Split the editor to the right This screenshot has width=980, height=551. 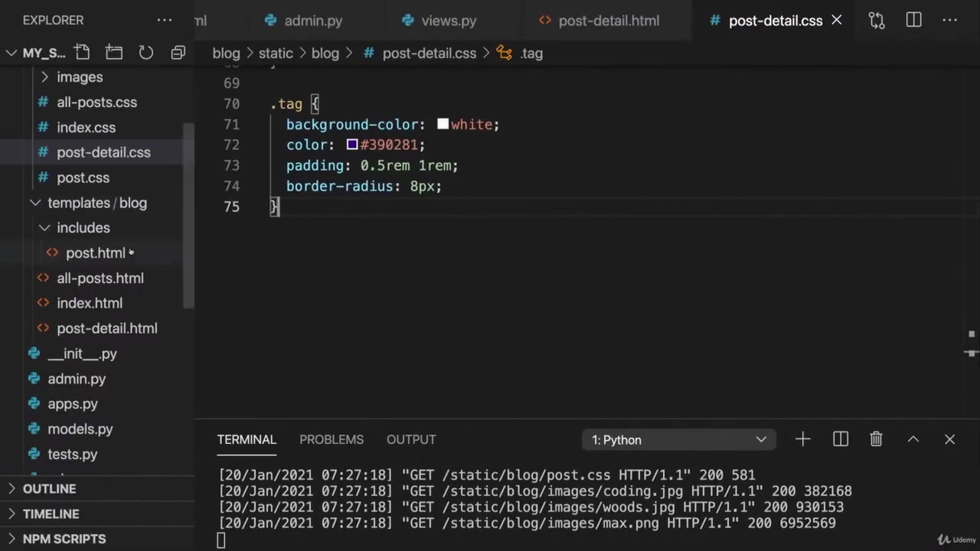(913, 21)
